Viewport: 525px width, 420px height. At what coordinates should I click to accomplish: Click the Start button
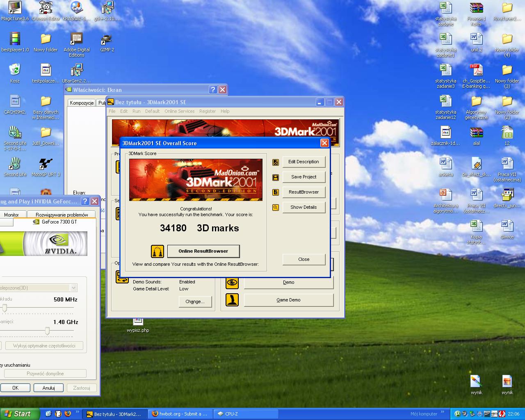[20, 414]
